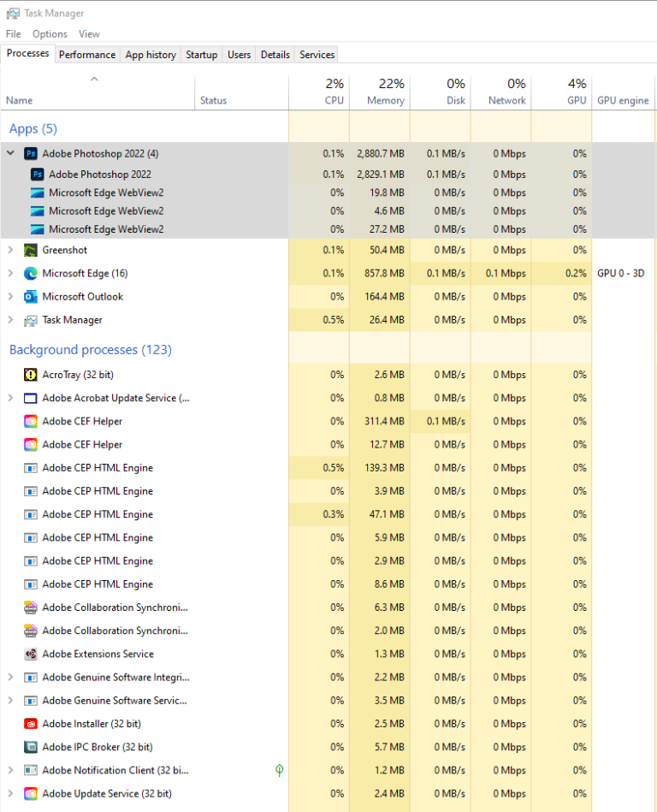
Task: Click the Adobe IPC Broker icon
Action: coord(31,747)
